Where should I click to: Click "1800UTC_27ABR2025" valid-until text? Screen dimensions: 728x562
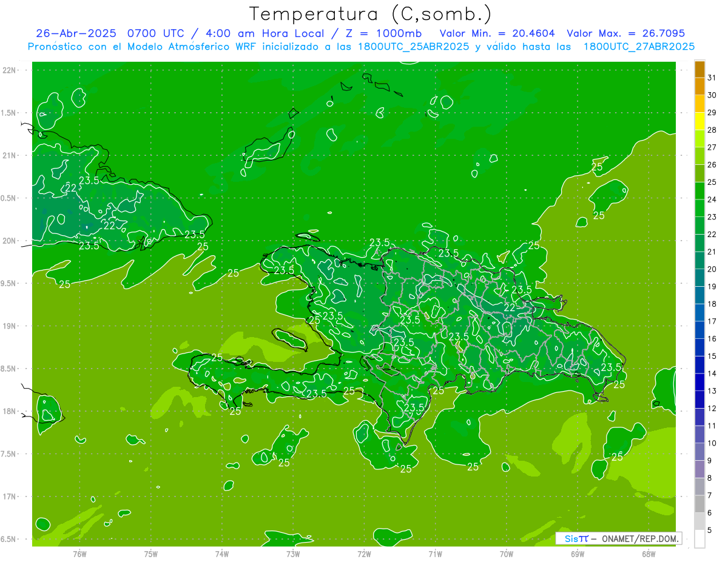point(639,46)
